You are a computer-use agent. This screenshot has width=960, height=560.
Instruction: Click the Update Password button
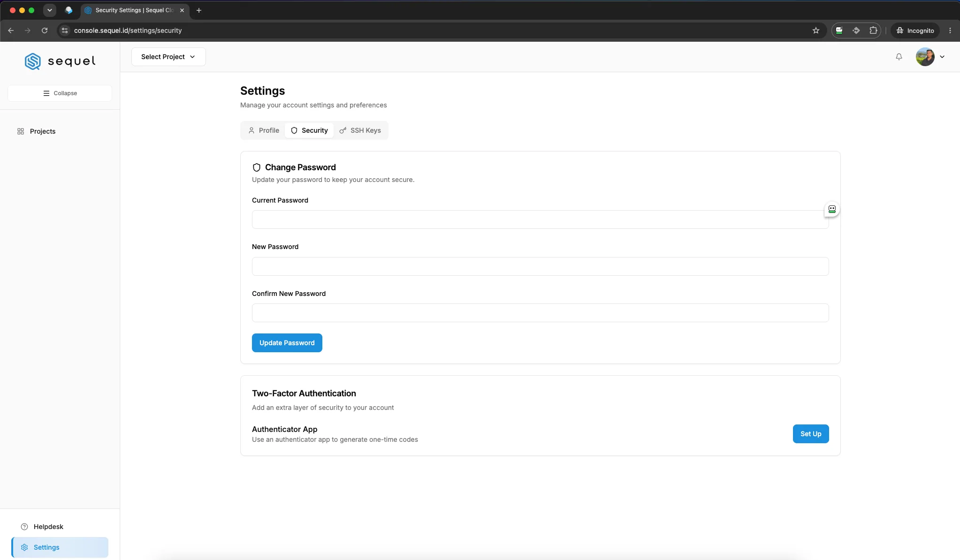click(287, 343)
